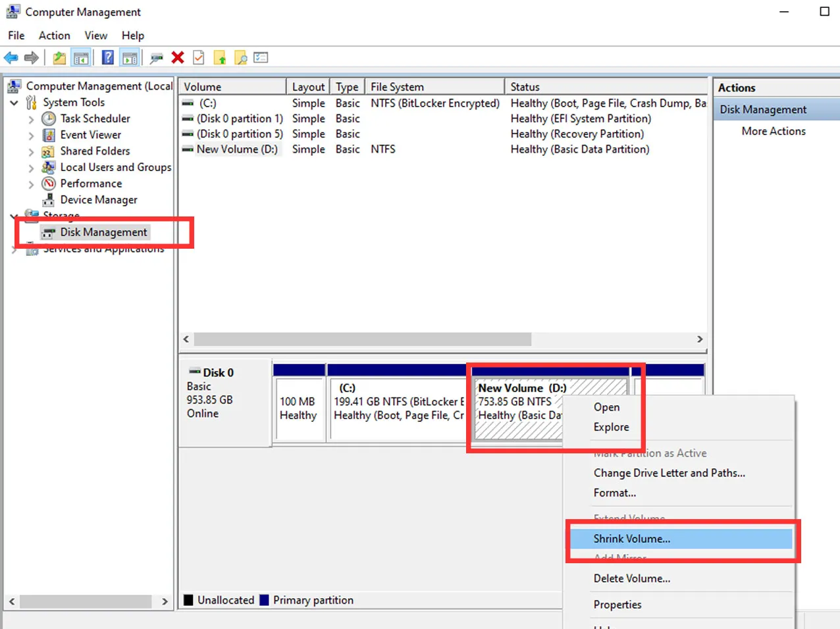Toggle the Show/Hide Action Pane toolbar button
Screen dimensions: 840x629
(x=130, y=58)
